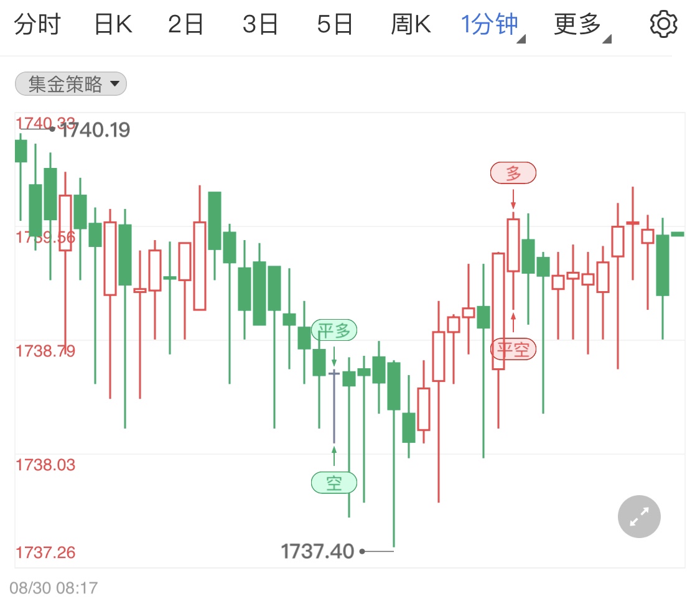The width and height of the screenshot is (700, 604).
Task: Click the 1738.79 axis price label
Action: (45, 351)
